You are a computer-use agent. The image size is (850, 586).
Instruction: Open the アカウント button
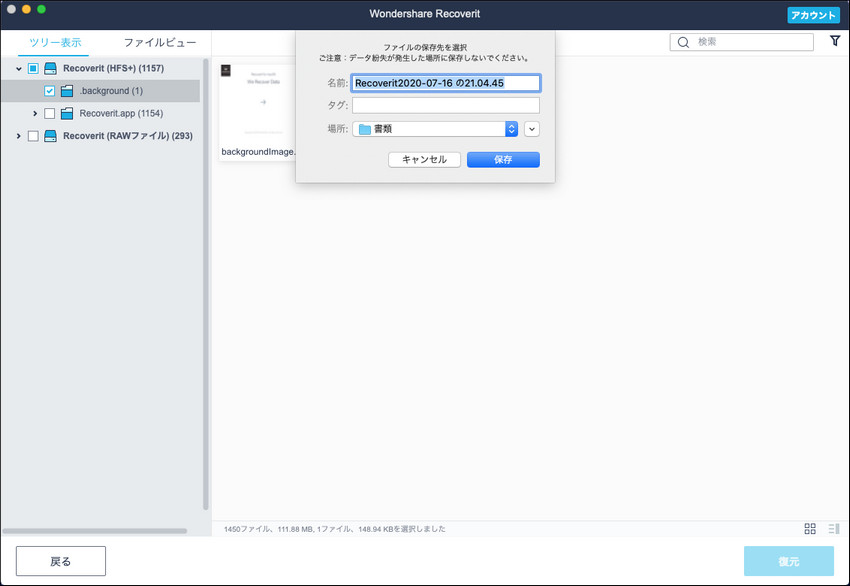pos(813,15)
